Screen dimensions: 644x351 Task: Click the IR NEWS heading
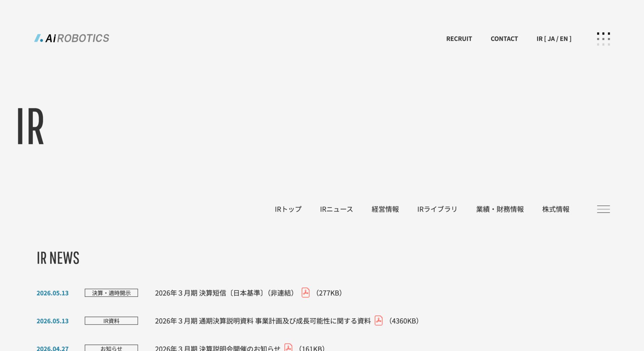[x=58, y=258]
